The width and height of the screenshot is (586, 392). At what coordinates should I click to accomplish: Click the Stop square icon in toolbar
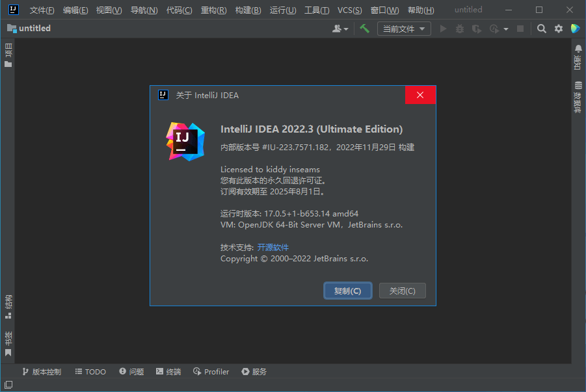coord(520,29)
